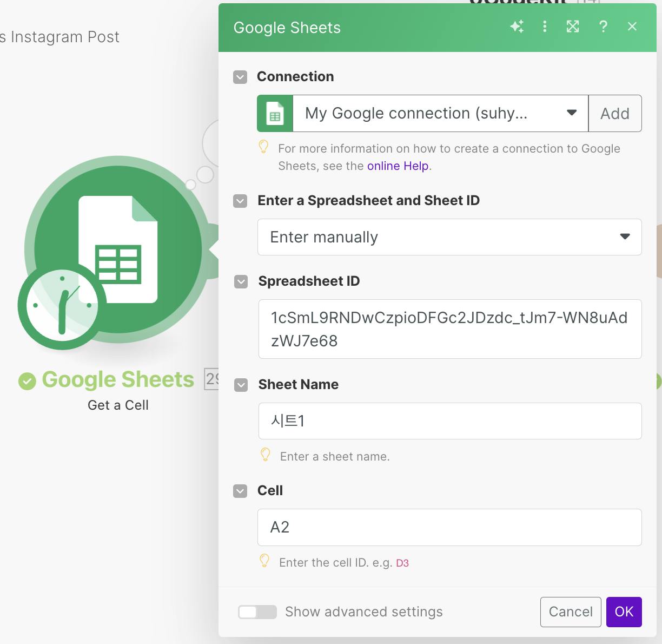The height and width of the screenshot is (644, 662).
Task: Open the three-dot module options menu
Action: 545,27
